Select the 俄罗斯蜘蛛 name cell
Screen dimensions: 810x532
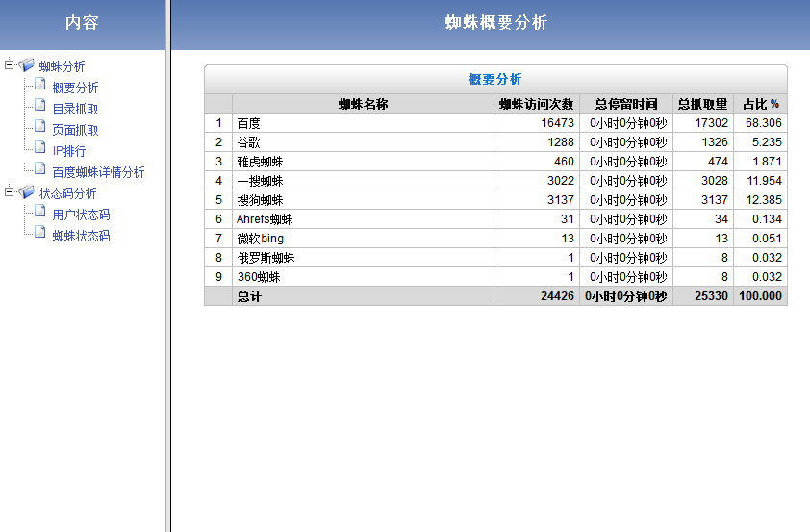[x=364, y=257]
